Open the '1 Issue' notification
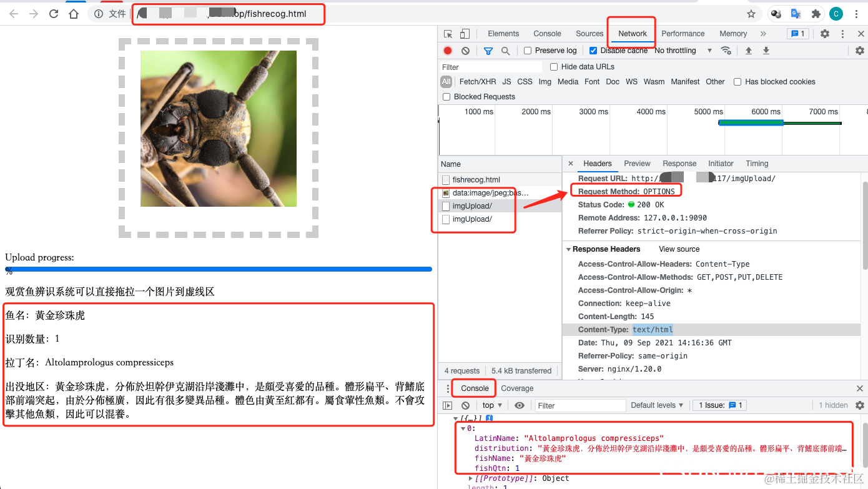The height and width of the screenshot is (489, 868). [719, 405]
